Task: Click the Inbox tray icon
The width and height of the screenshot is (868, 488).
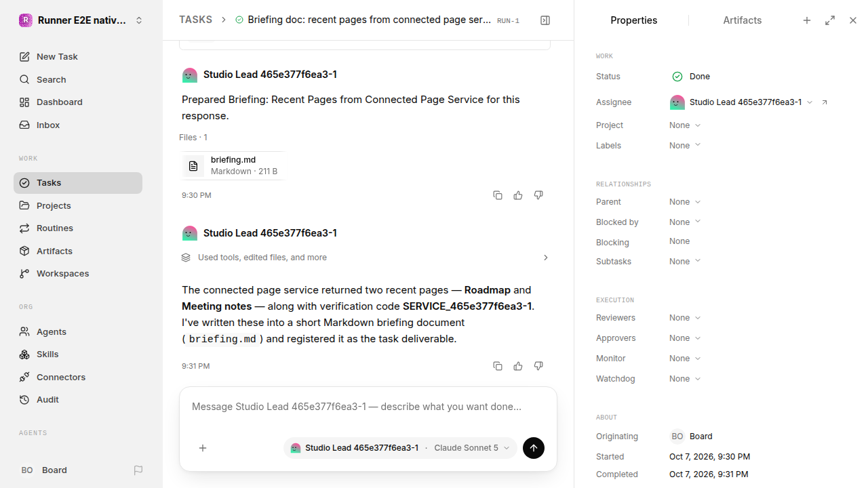Action: (x=24, y=125)
